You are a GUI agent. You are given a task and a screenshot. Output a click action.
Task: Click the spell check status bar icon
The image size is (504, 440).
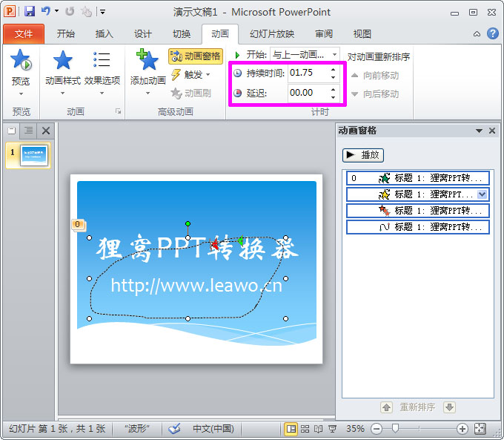coord(174,428)
